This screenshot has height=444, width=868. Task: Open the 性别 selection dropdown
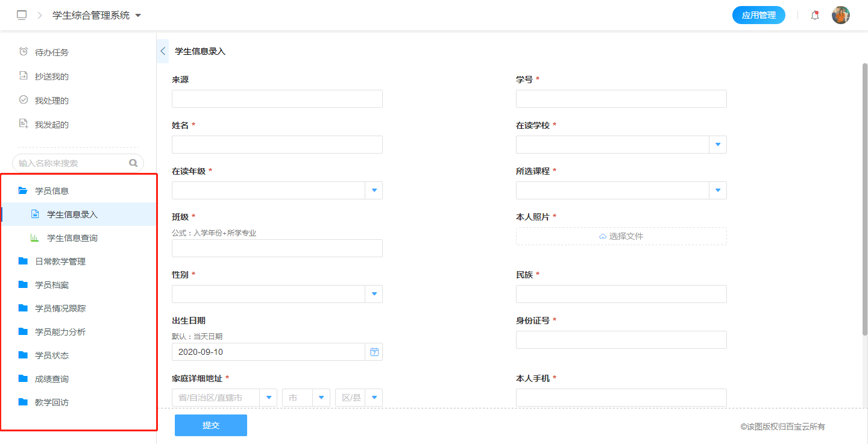pyautogui.click(x=374, y=293)
